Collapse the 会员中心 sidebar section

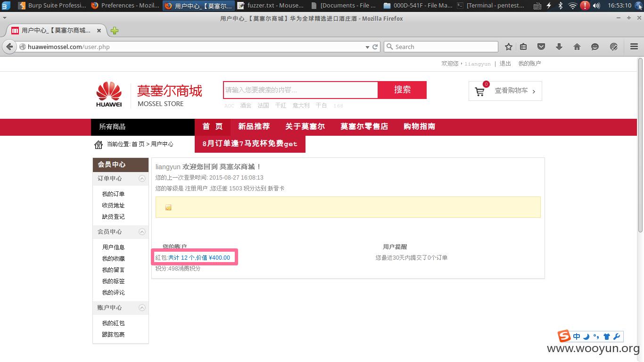pos(142,231)
